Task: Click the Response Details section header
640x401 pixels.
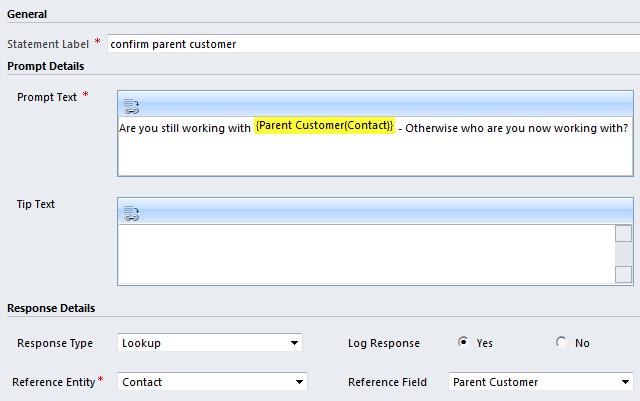Action: click(51, 308)
